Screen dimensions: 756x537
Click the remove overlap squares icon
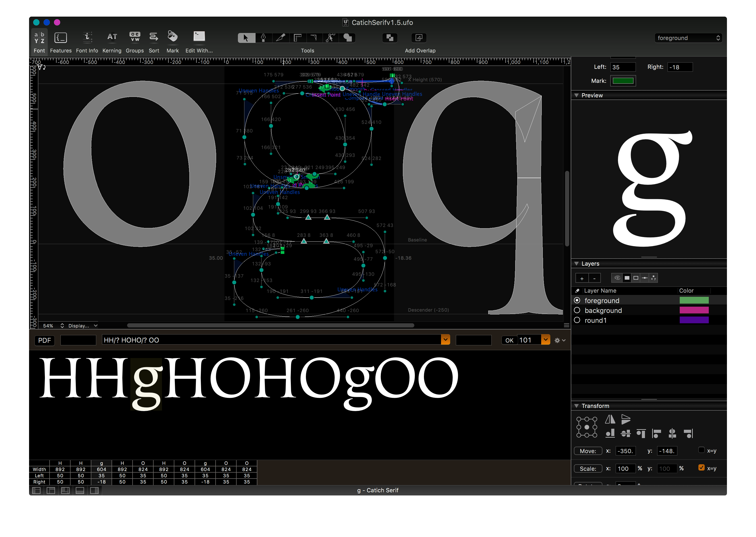click(390, 38)
